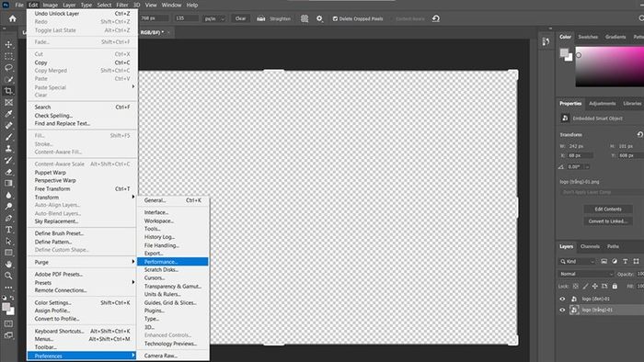Select the Zoom tool
Viewport: 644px width, 362px height.
[x=8, y=276]
